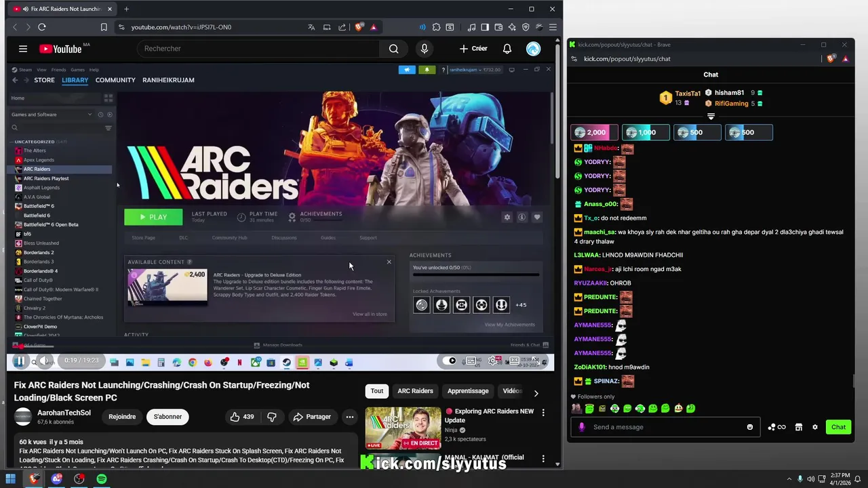Open the AarohanTechSol channel link

tap(64, 413)
